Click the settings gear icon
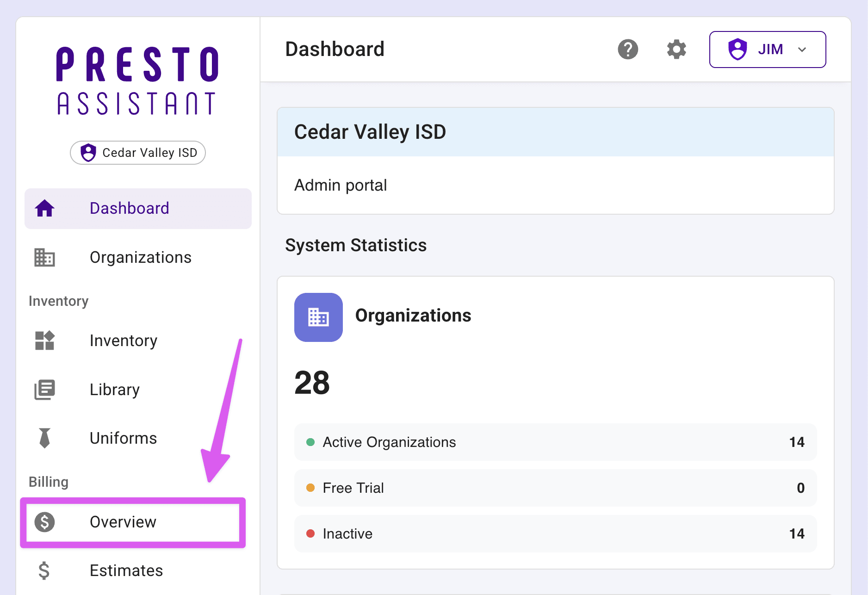The image size is (868, 595). (x=676, y=49)
